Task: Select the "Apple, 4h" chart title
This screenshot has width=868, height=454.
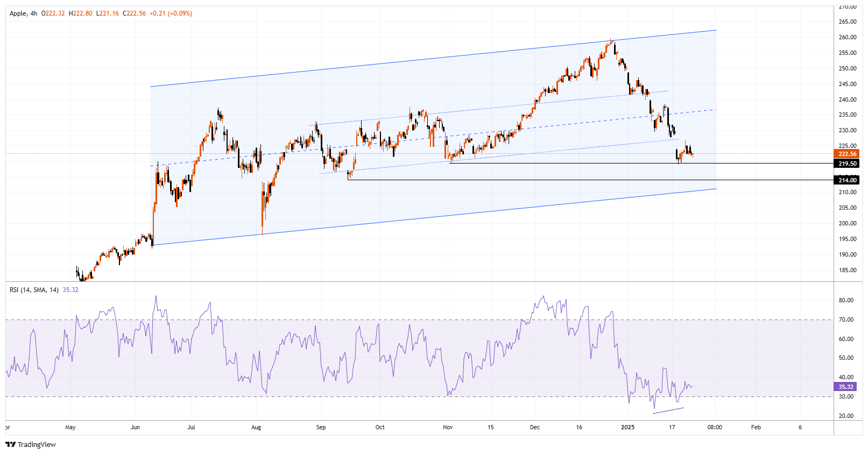Action: click(x=24, y=13)
